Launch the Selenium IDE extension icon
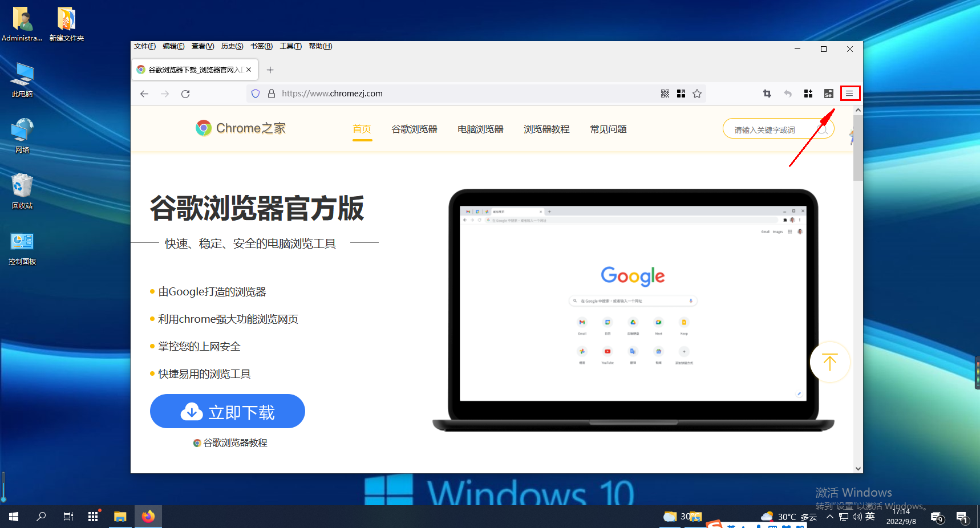This screenshot has height=528, width=980. click(828, 94)
